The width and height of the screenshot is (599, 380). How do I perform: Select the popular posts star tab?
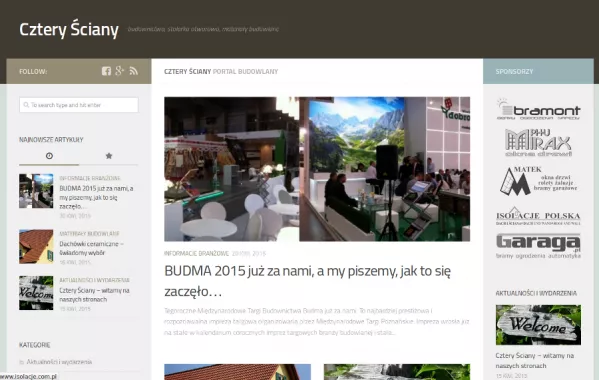tap(109, 156)
